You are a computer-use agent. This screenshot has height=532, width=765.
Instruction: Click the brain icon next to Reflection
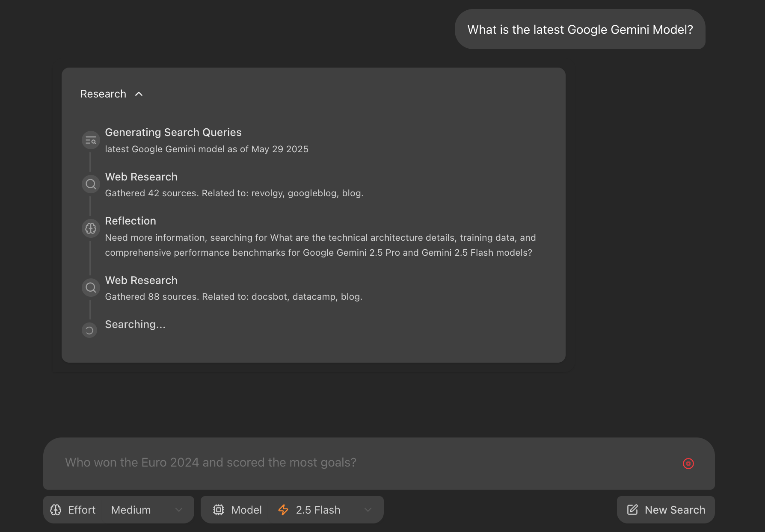pos(90,228)
